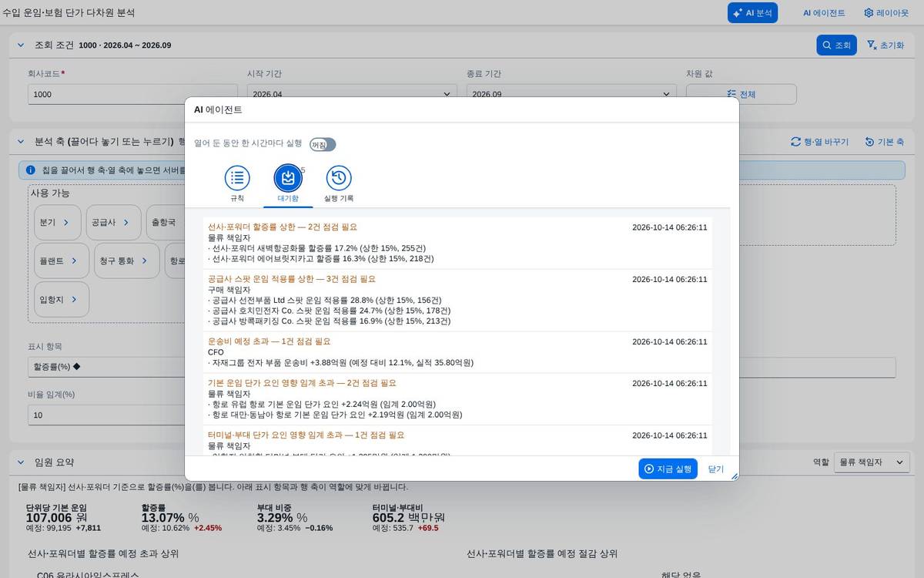Collapse the 임원 요약 section chevron
This screenshot has height=578, width=924.
coord(21,462)
